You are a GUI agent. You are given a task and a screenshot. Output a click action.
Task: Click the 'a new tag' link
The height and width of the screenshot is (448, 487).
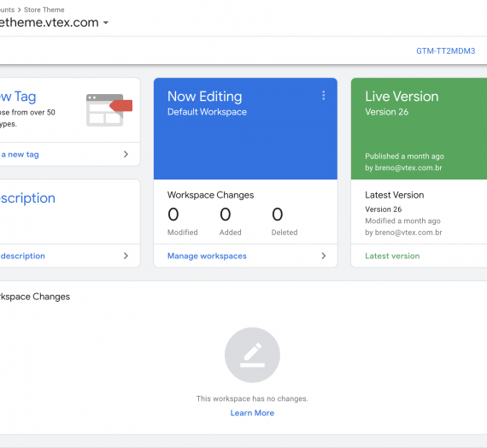20,155
